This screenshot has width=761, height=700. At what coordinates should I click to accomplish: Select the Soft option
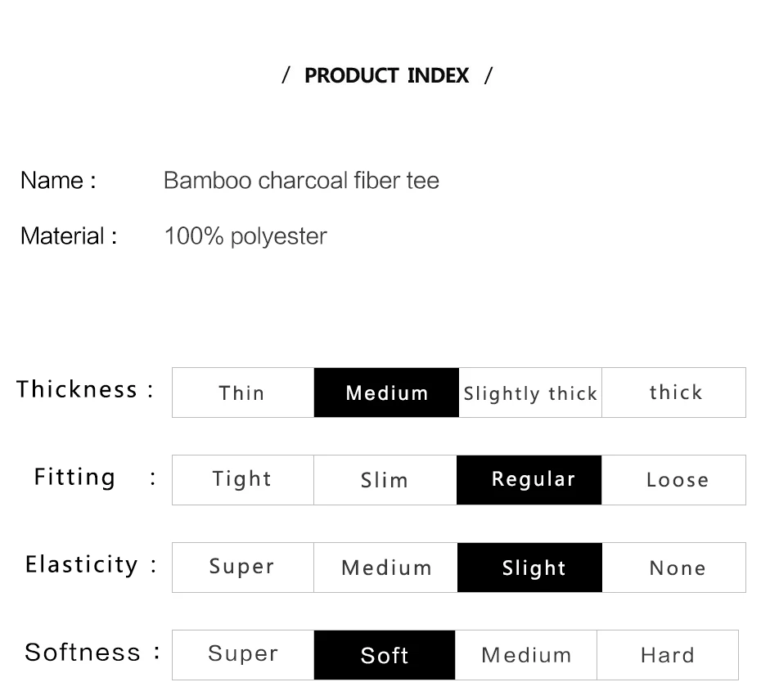point(385,655)
